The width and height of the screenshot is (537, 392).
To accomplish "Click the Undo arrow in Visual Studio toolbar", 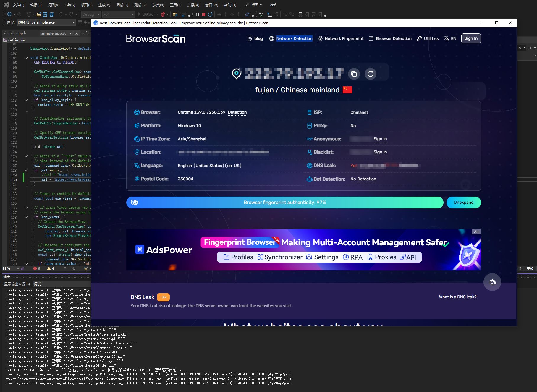I will point(61,14).
